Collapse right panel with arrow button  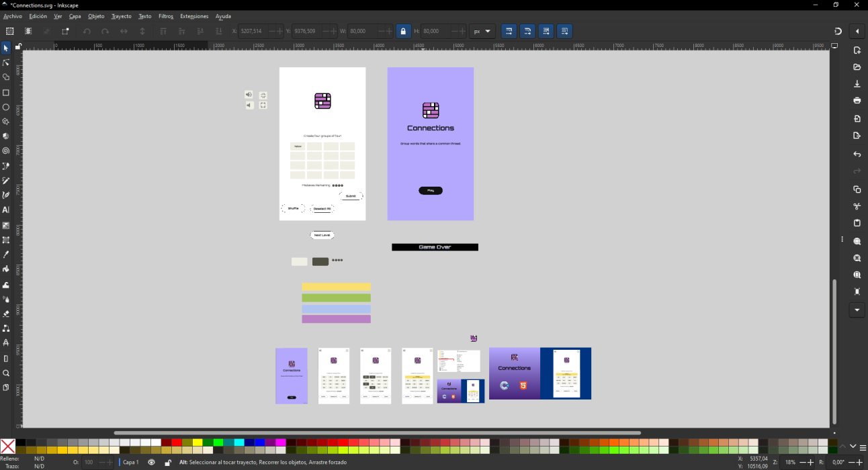coord(857,31)
